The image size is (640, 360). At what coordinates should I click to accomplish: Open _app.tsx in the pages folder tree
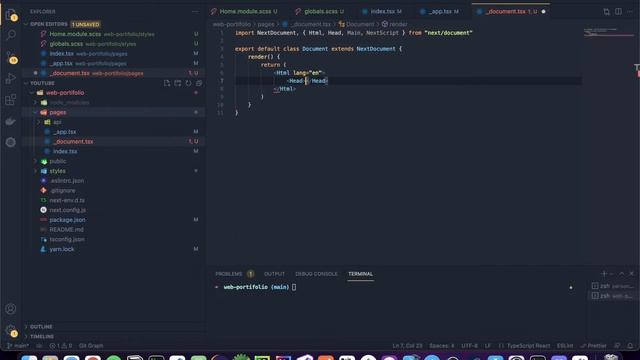pyautogui.click(x=64, y=132)
